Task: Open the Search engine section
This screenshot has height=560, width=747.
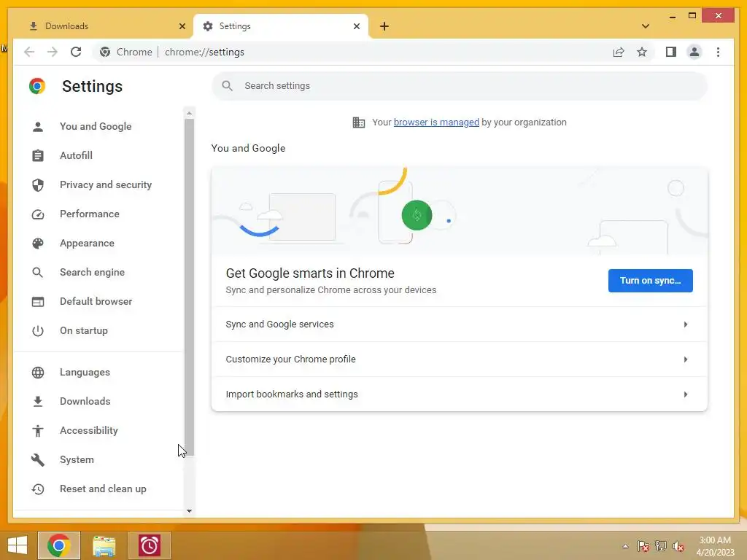Action: [x=93, y=273]
